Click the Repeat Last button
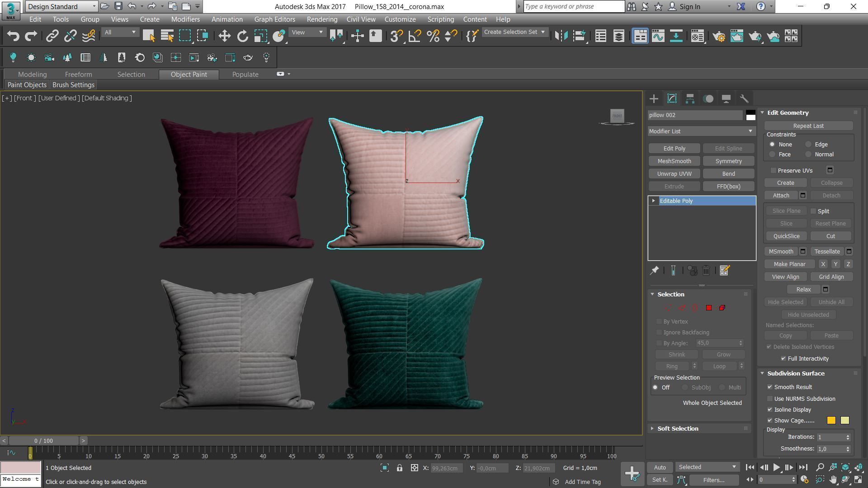The width and height of the screenshot is (868, 488). click(x=808, y=126)
